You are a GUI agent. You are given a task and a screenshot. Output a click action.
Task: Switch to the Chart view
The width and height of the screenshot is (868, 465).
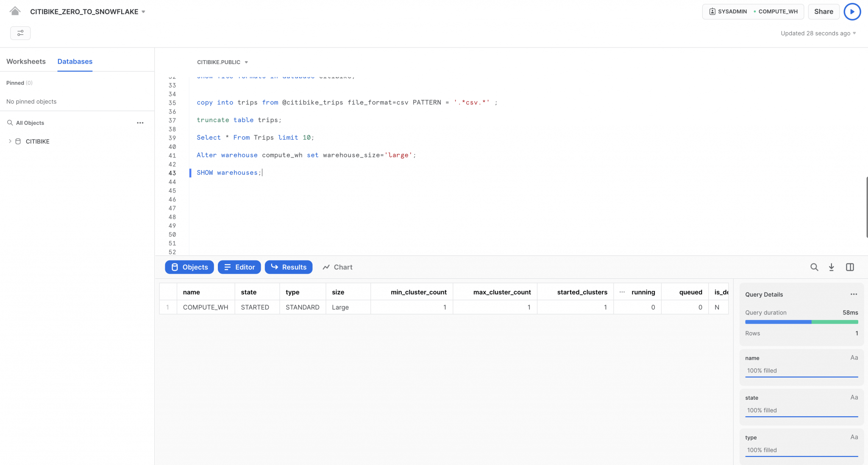point(337,267)
